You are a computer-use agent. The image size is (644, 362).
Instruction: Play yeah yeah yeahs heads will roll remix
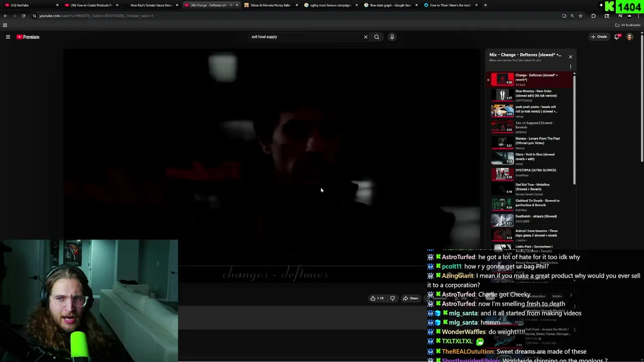tap(529, 111)
